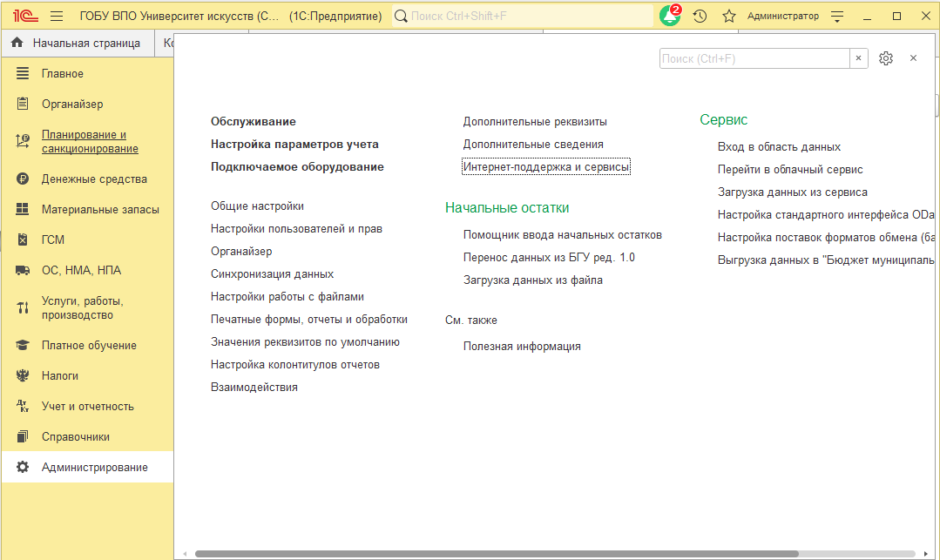Open the Главное section
Viewport: 940px width, 560px height.
click(x=63, y=73)
